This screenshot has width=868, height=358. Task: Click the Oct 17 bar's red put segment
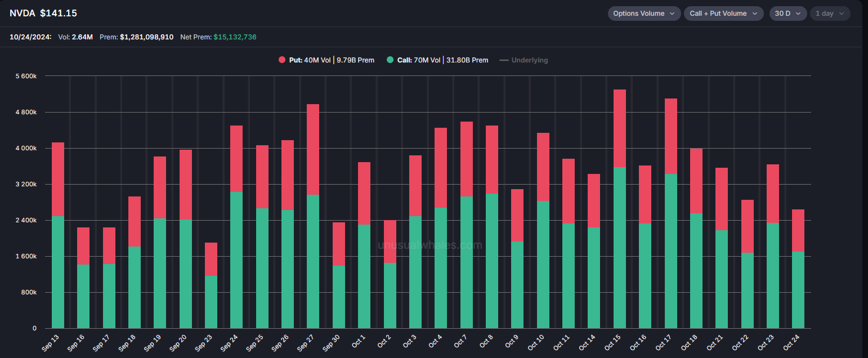pos(671,136)
